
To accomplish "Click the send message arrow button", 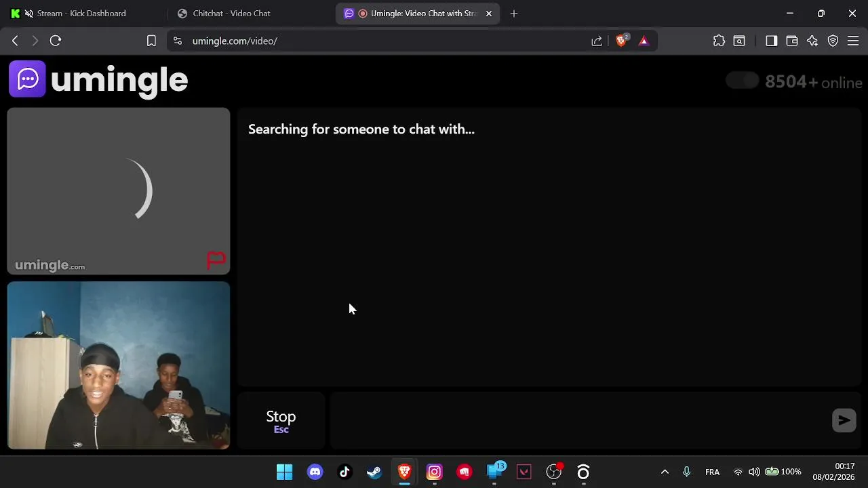I will click(x=844, y=420).
